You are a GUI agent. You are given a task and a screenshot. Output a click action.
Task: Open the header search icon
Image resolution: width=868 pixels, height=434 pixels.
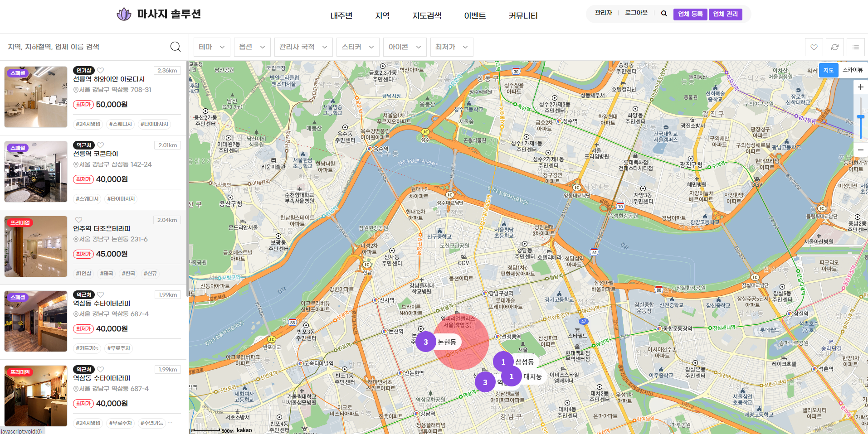point(664,14)
